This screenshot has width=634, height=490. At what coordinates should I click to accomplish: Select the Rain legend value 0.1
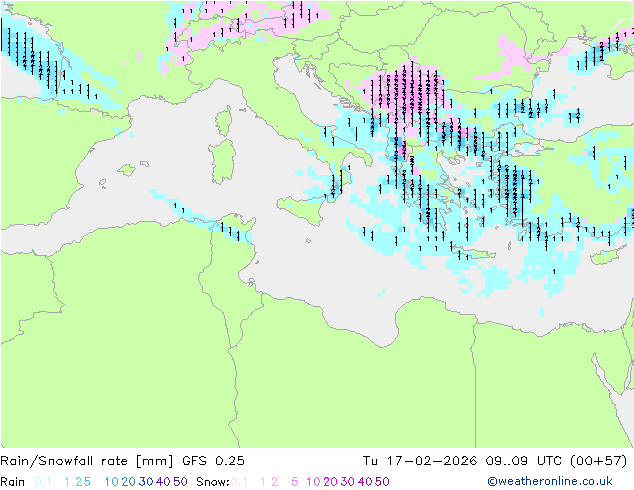pyautogui.click(x=43, y=482)
